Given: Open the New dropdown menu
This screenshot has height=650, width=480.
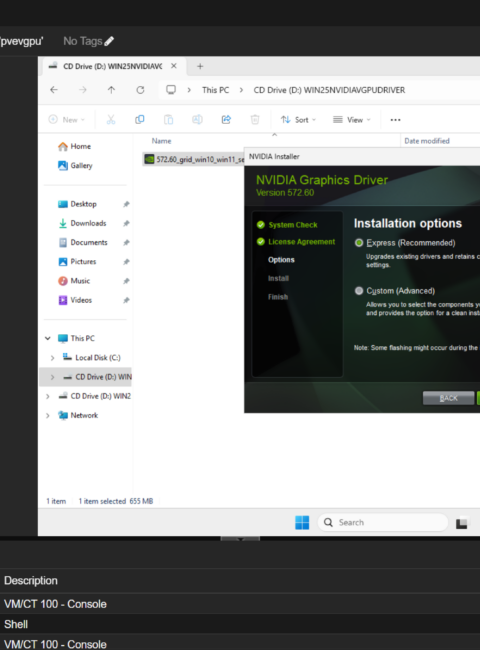Looking at the screenshot, I should pyautogui.click(x=67, y=120).
